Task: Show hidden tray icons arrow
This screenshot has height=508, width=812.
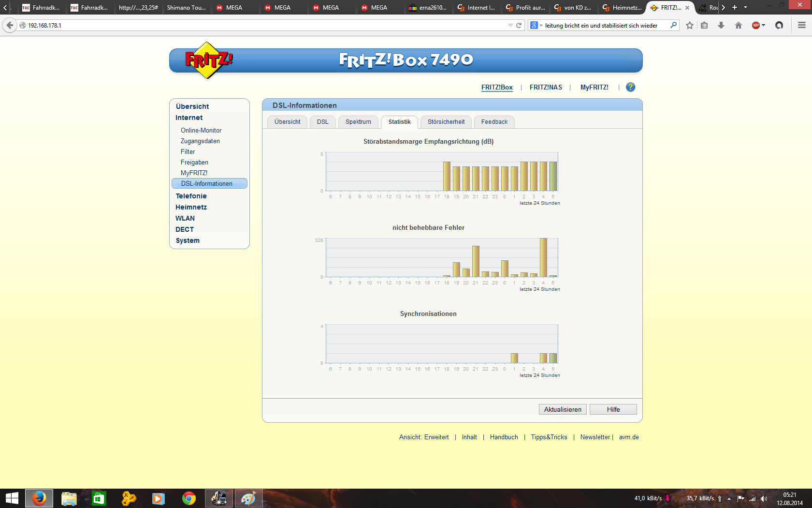Action: pos(729,498)
